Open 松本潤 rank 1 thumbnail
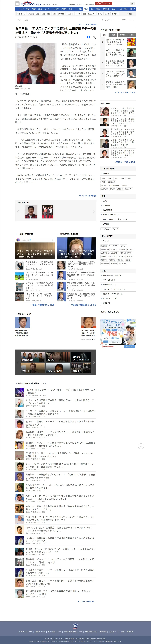Screen dimensions: 151x644 point(131,42)
